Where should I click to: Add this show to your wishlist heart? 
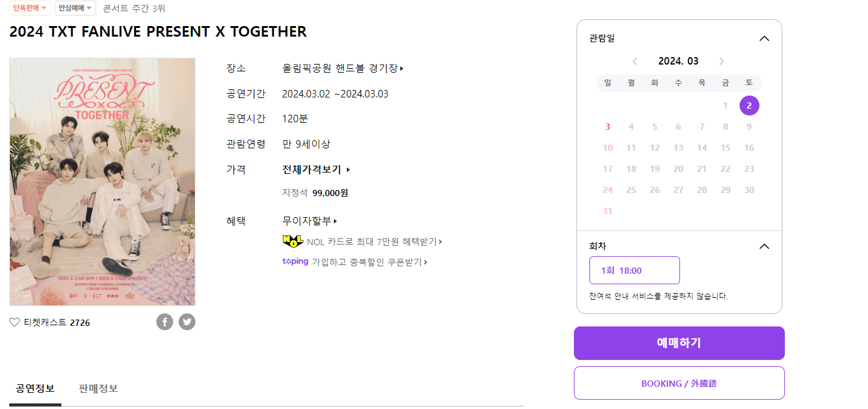click(14, 322)
